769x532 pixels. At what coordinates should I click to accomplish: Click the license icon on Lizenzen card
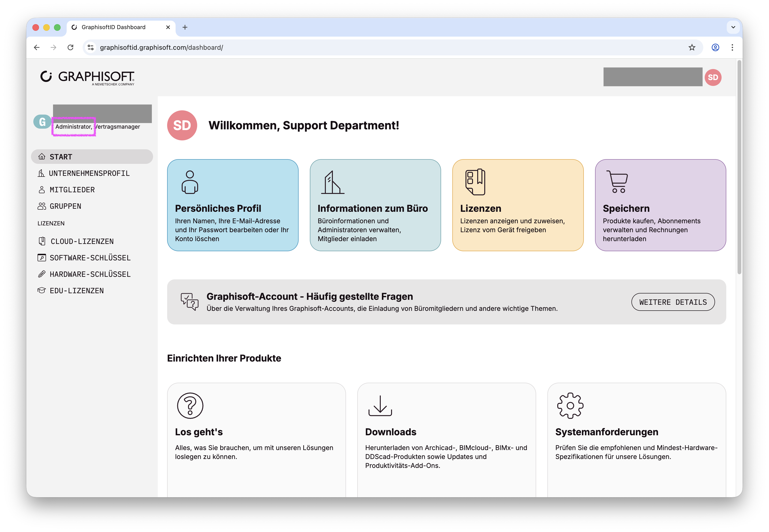(x=475, y=182)
